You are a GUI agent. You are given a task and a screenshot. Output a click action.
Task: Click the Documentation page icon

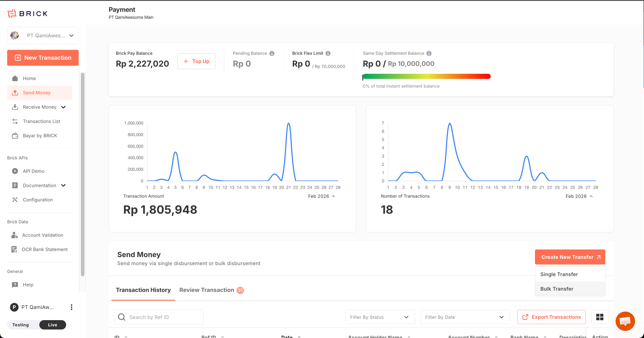(15, 186)
